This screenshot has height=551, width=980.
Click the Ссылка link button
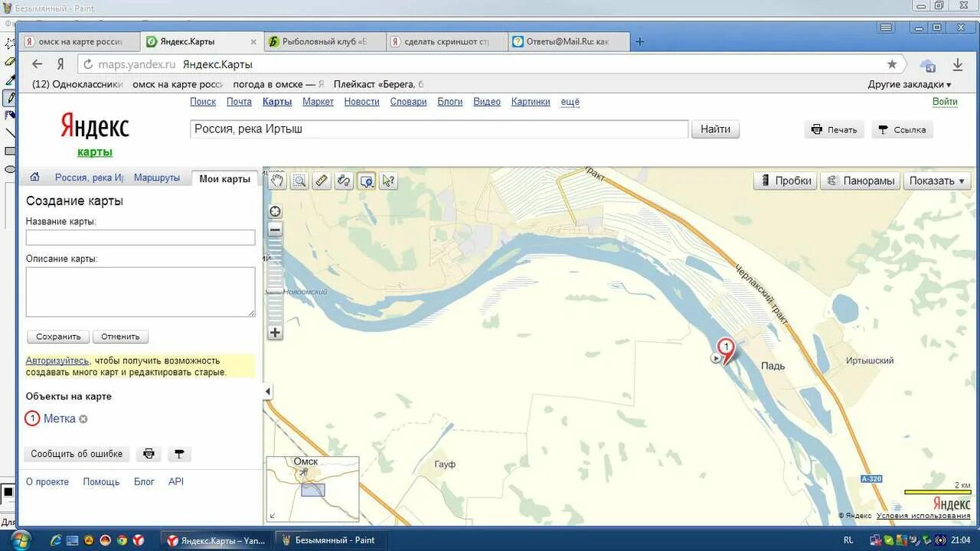point(902,129)
